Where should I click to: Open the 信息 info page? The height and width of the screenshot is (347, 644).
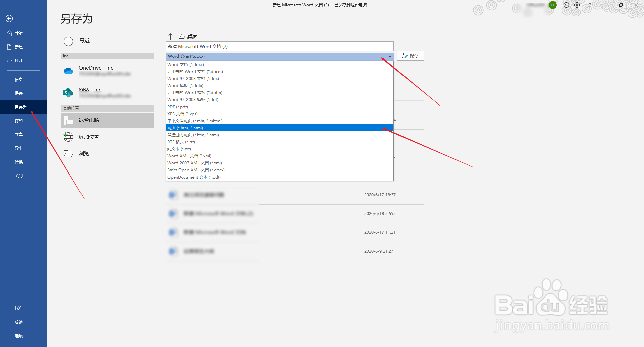(x=23, y=80)
